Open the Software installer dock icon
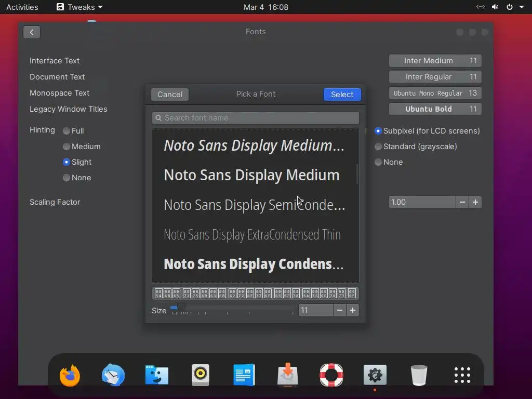 tap(288, 375)
